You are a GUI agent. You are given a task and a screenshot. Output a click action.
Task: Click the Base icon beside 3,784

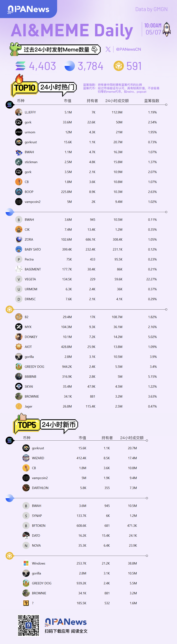click(x=70, y=66)
